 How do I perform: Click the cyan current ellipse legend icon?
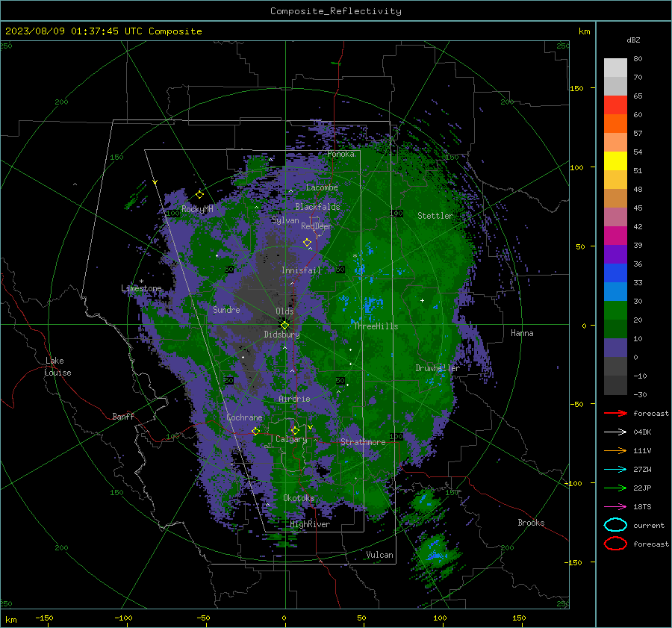615,525
